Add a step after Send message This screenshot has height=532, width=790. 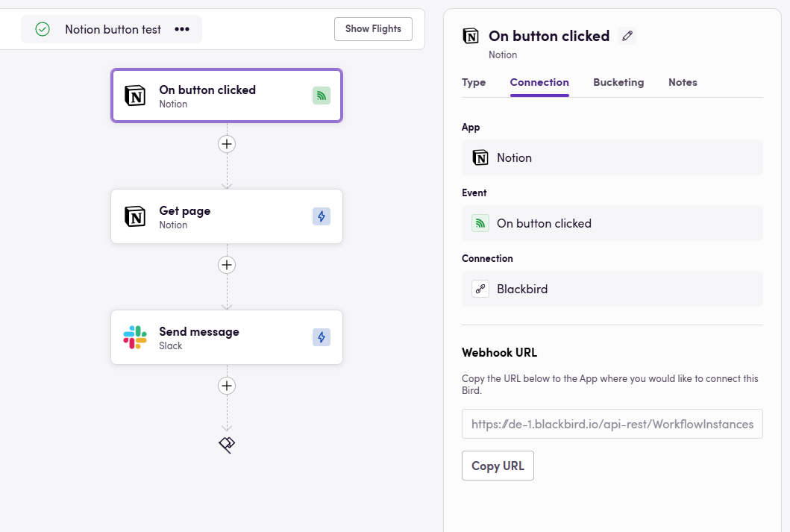click(227, 386)
